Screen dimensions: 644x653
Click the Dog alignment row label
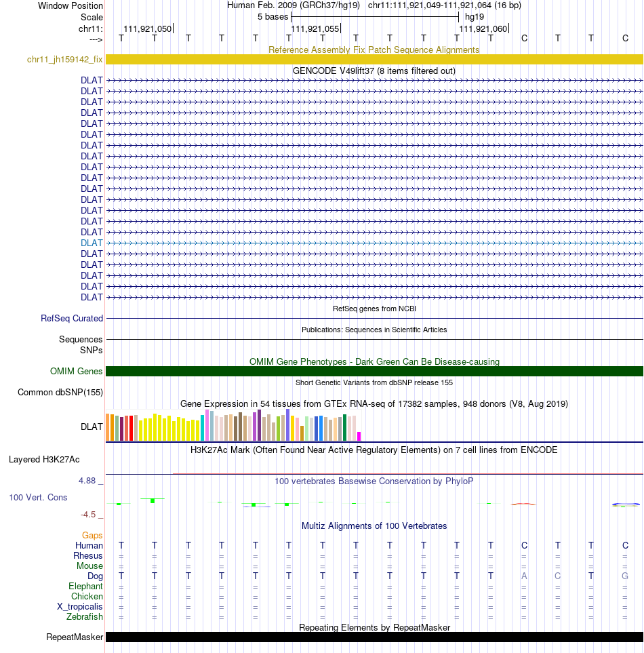[95, 576]
